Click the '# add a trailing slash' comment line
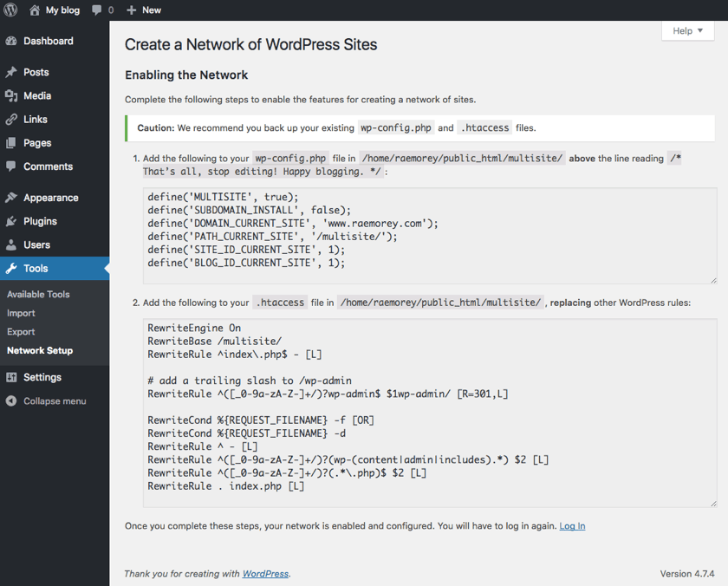This screenshot has width=728, height=586. tap(250, 381)
